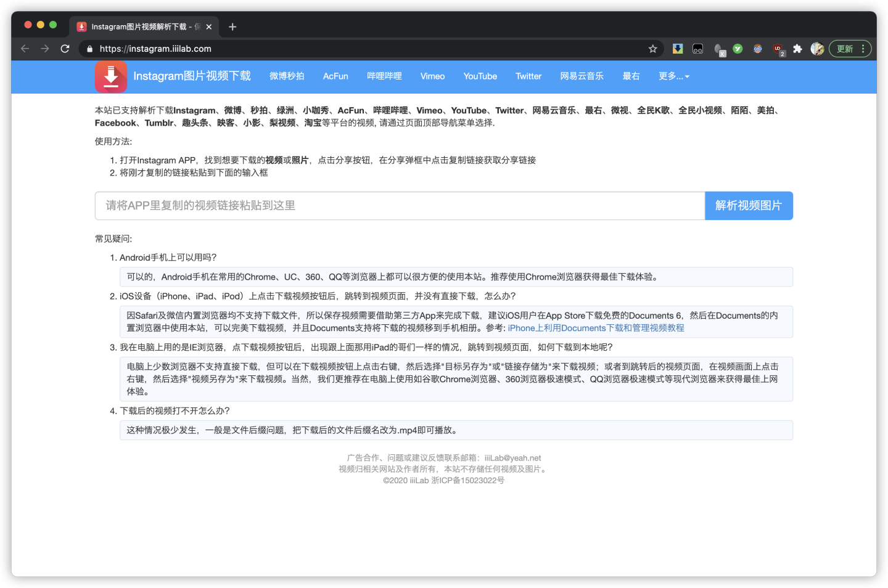Click the address bar URL
This screenshot has width=888, height=588.
point(155,49)
